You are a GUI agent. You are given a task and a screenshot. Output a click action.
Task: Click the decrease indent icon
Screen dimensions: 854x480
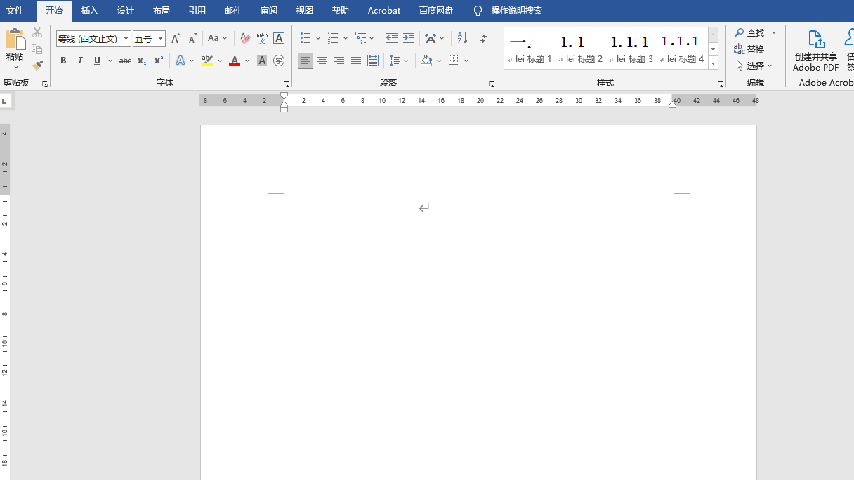391,39
